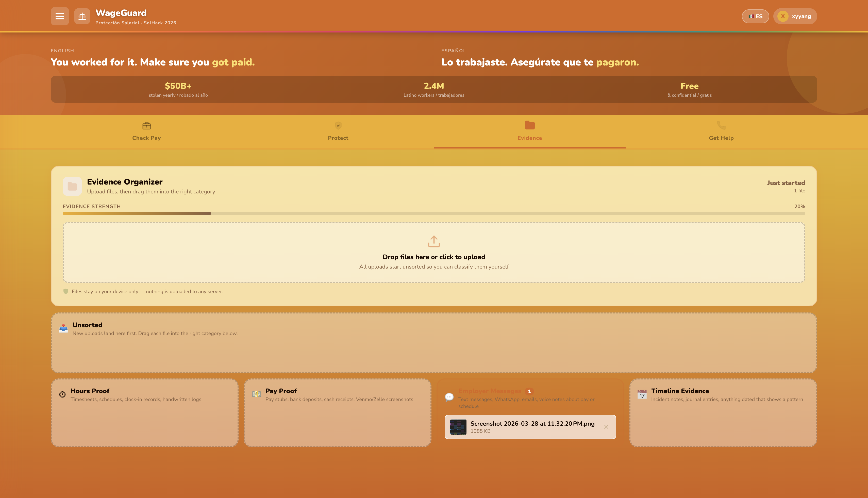Screen dimensions: 868x498
Task: Click the Pay Proof money icon
Action: pos(256,394)
